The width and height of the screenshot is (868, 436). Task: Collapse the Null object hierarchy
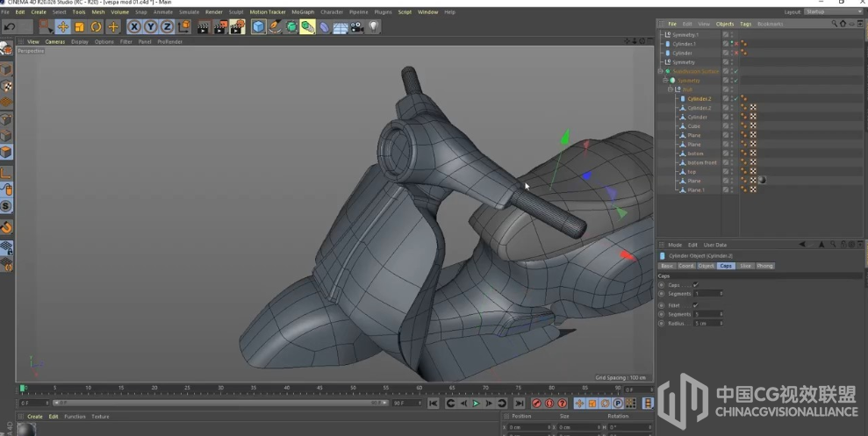671,89
